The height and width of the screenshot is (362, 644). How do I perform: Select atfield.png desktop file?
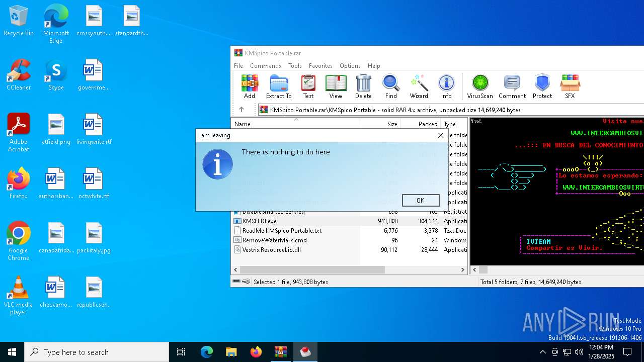click(56, 129)
